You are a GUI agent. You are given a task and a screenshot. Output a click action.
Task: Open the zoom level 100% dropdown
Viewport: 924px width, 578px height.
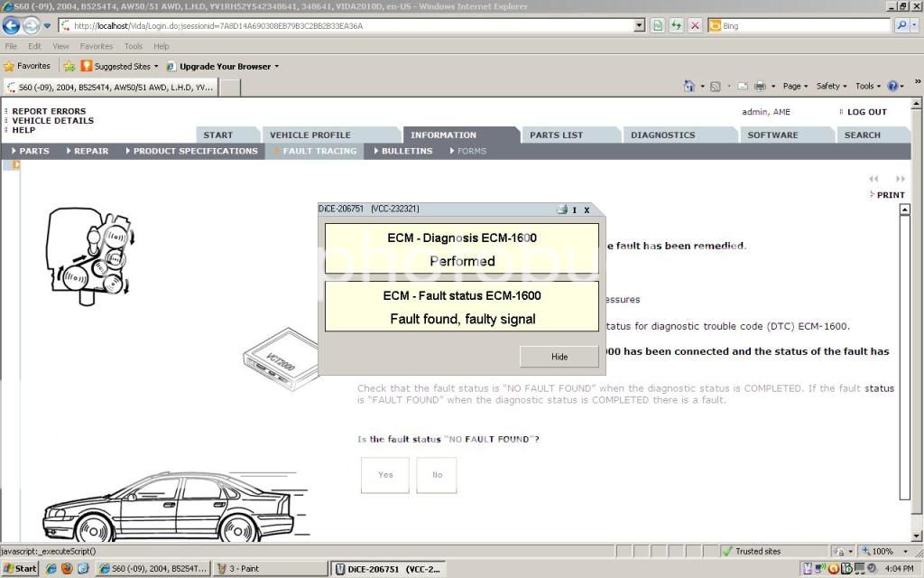click(x=881, y=551)
